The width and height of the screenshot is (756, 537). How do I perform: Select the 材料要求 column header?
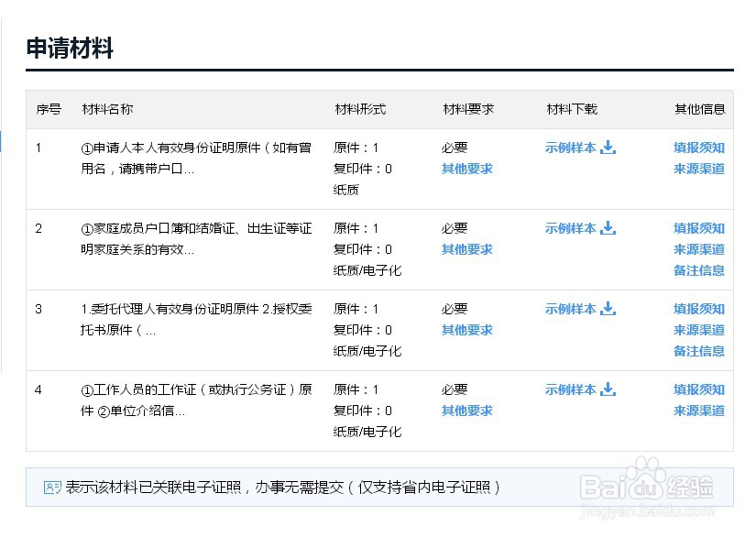[x=468, y=109]
